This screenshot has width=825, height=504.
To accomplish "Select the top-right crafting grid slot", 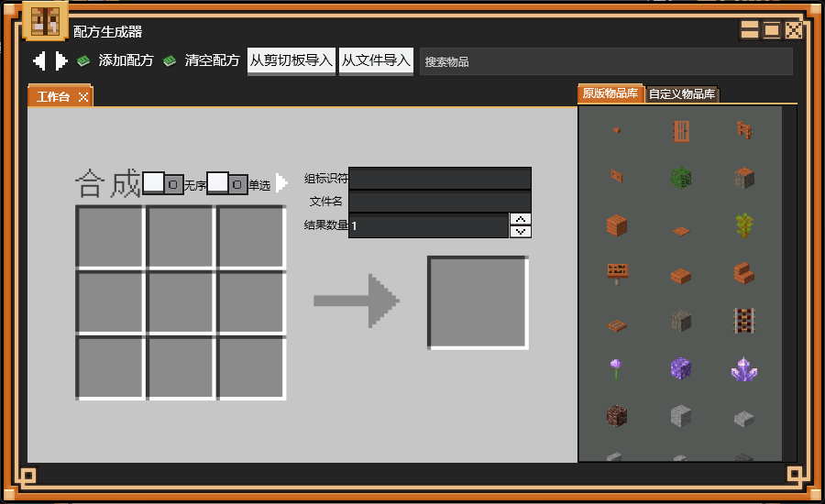I will [x=251, y=236].
